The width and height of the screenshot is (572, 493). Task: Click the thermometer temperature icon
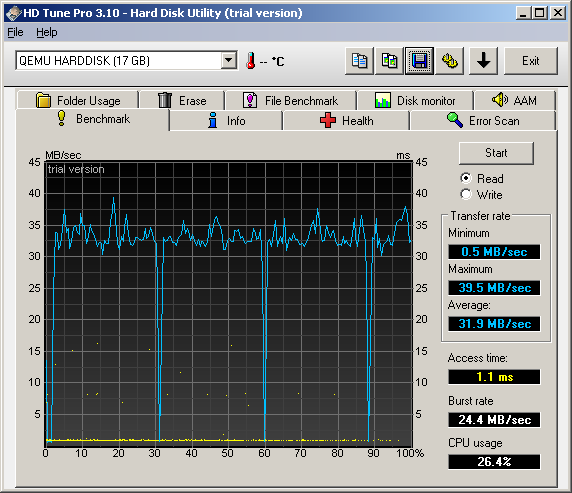point(250,61)
